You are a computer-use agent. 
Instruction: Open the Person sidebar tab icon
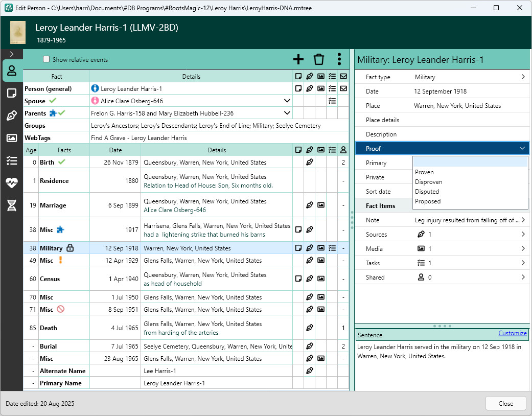[12, 71]
